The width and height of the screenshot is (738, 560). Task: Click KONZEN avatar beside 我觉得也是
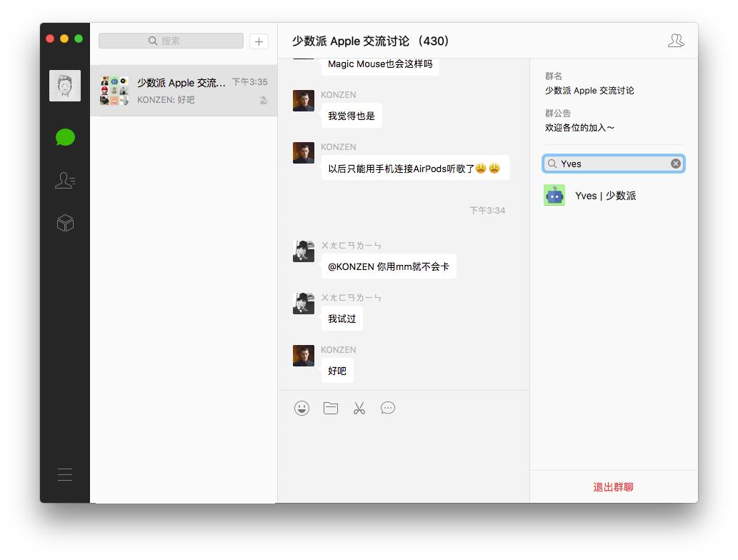pos(304,101)
